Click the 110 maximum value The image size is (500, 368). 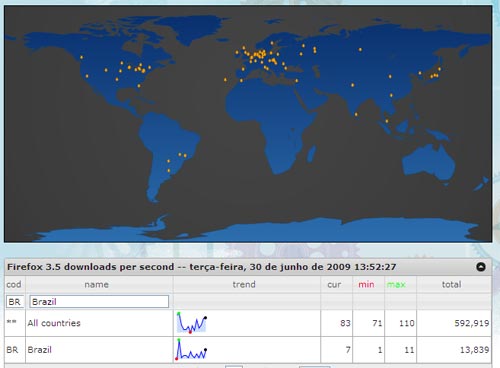pos(407,323)
